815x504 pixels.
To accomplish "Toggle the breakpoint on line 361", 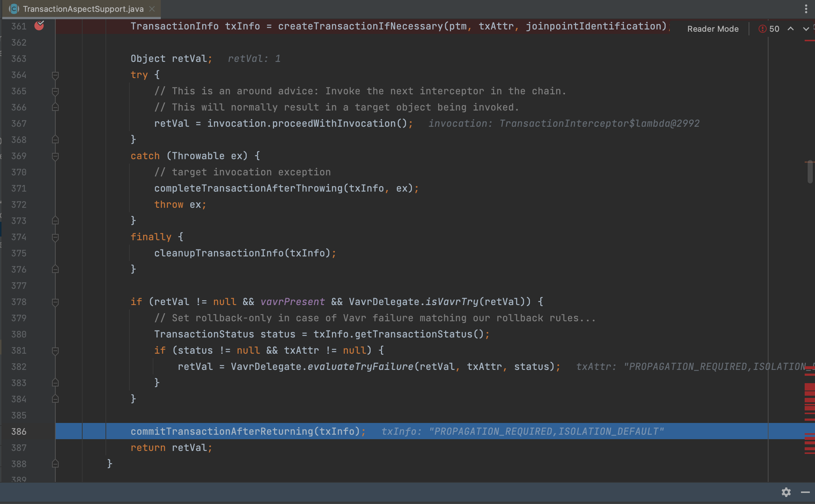I will [x=39, y=26].
